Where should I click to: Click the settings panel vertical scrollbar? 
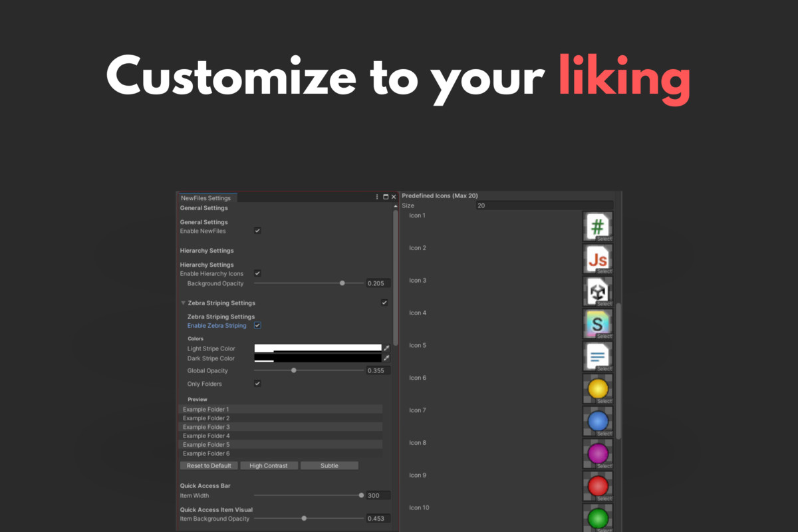pos(396,277)
